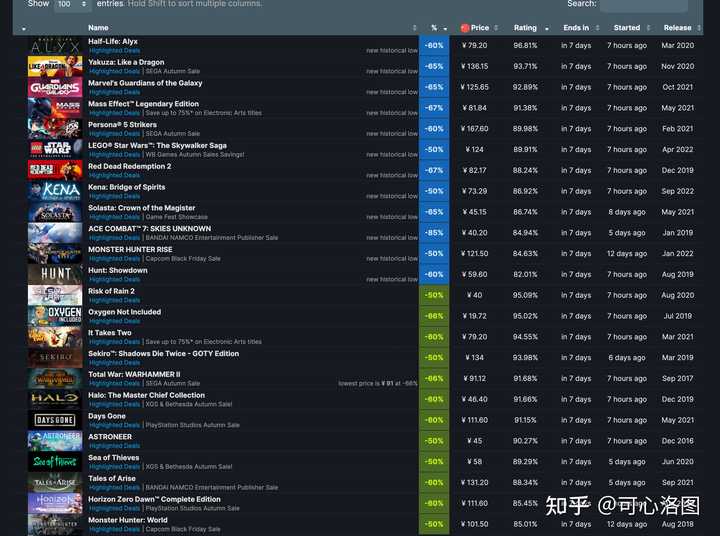Open Solasta thumbnail image
Screen dimensions: 720x536
click(x=55, y=212)
